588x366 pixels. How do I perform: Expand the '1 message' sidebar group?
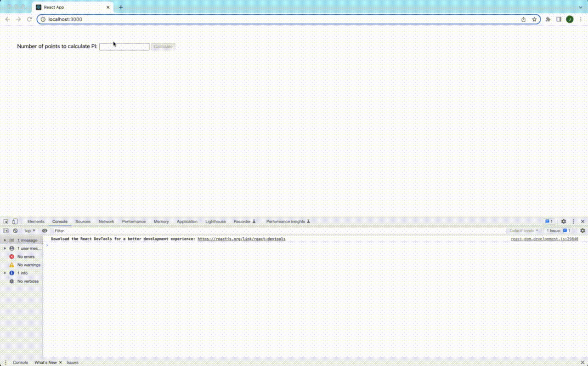click(x=5, y=240)
